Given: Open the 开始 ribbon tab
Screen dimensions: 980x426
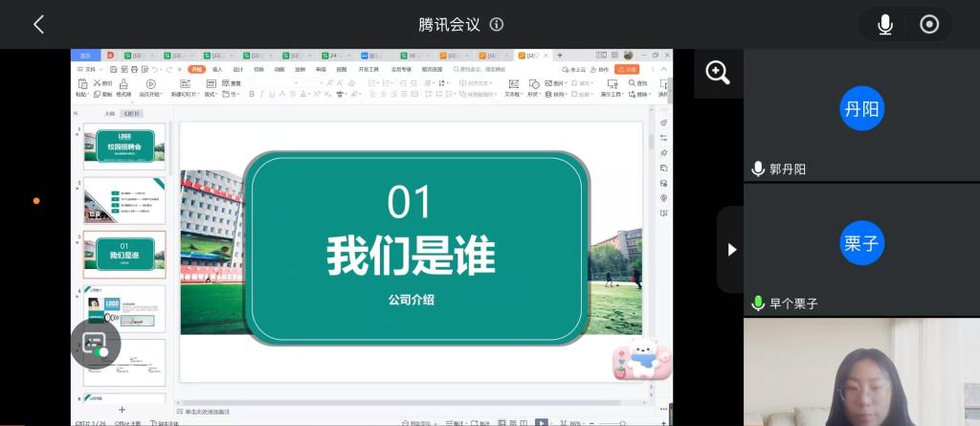Looking at the screenshot, I should click(x=196, y=69).
